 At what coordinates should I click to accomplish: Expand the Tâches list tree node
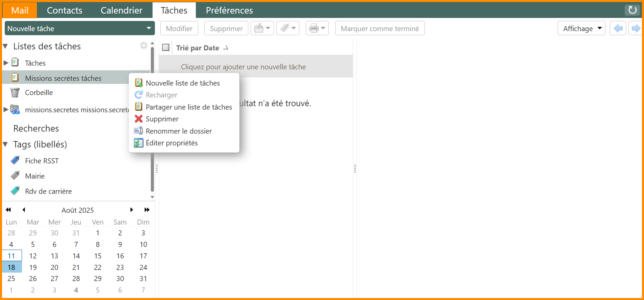[6, 63]
